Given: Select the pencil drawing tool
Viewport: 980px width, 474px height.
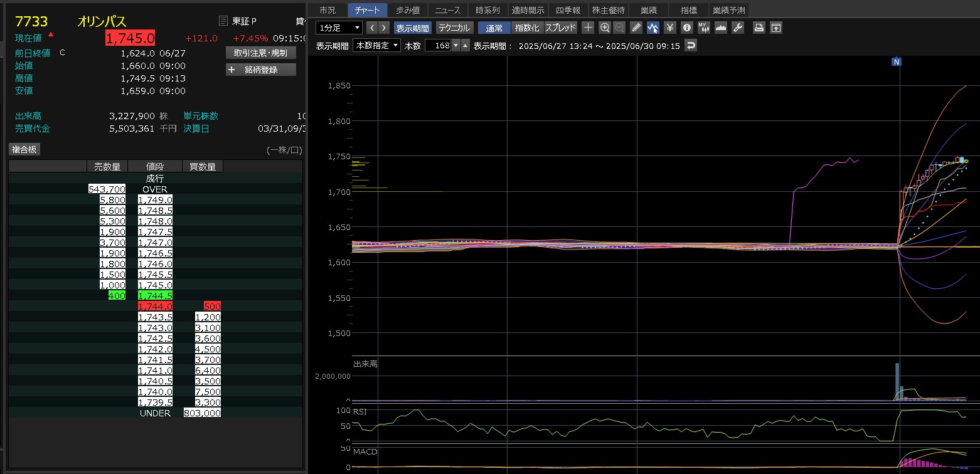Looking at the screenshot, I should click(x=636, y=28).
